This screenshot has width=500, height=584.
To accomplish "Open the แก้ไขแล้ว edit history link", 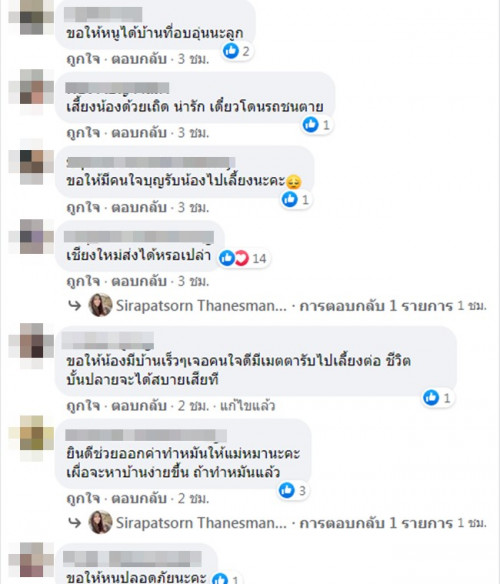I will [x=247, y=405].
